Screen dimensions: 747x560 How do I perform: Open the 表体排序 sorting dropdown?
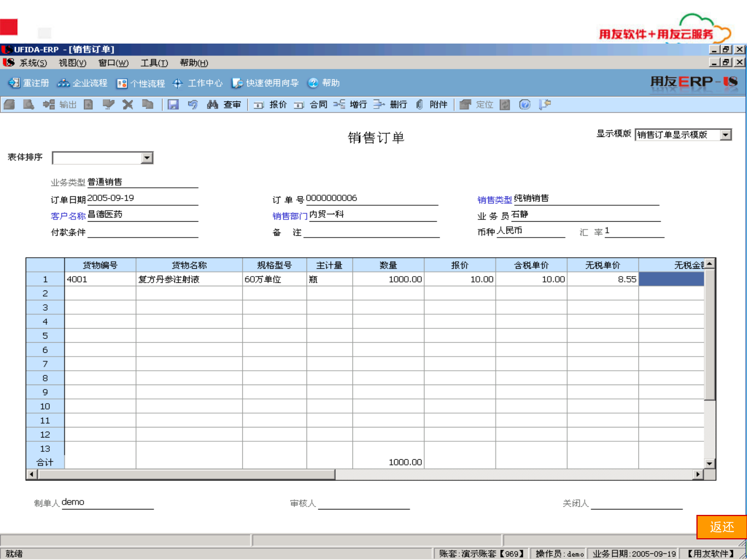147,157
